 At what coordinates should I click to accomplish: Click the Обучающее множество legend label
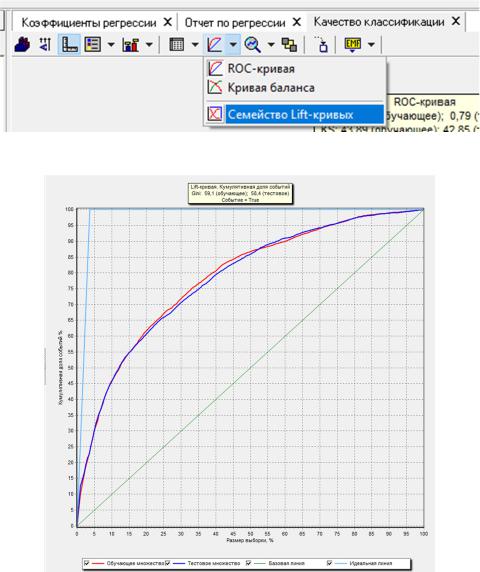point(135,563)
